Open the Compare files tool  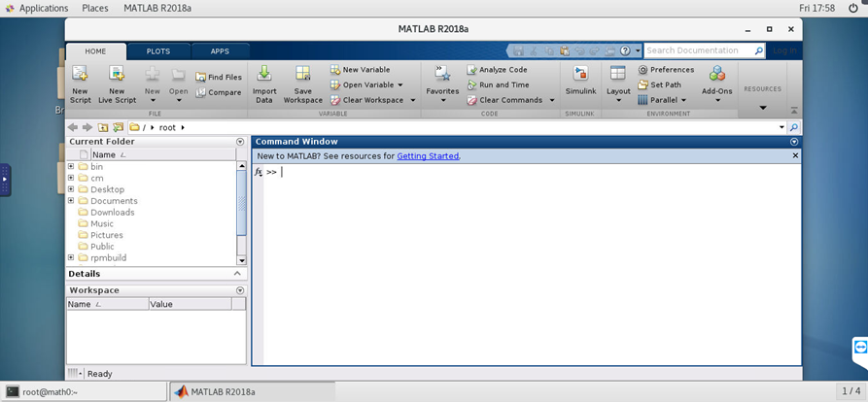click(x=219, y=92)
